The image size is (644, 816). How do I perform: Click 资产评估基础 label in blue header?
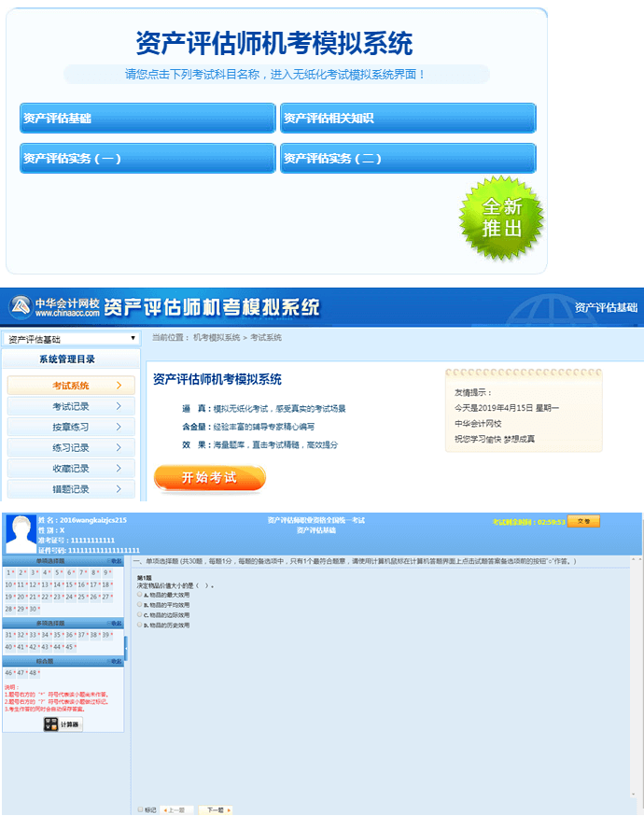click(606, 307)
